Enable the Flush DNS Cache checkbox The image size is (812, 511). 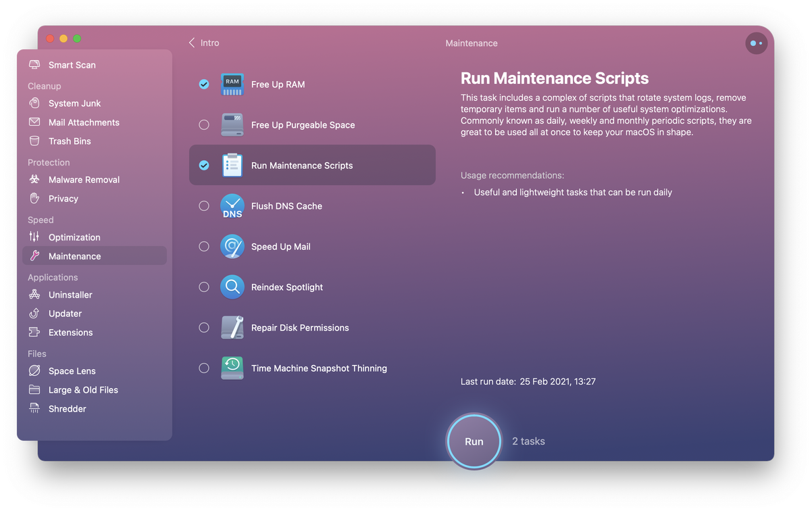coord(204,206)
